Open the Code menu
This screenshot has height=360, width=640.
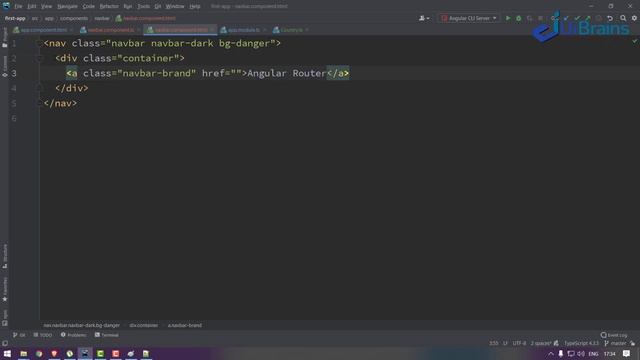coord(89,7)
